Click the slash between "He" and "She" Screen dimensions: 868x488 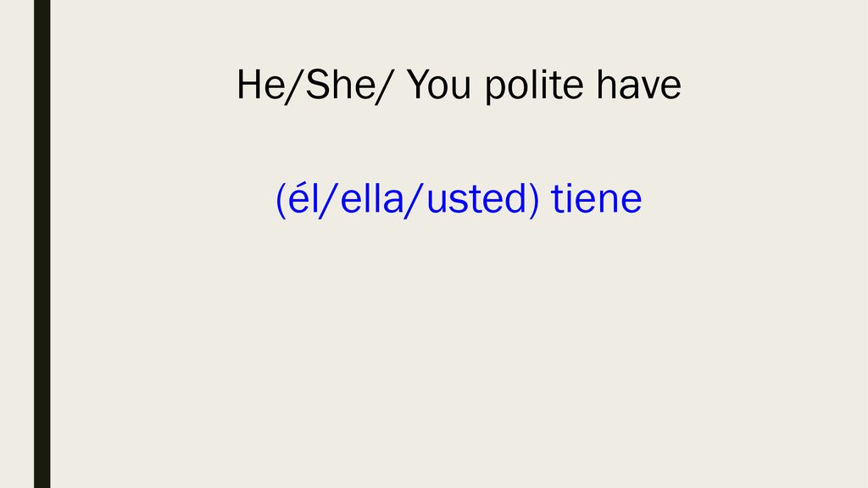294,86
